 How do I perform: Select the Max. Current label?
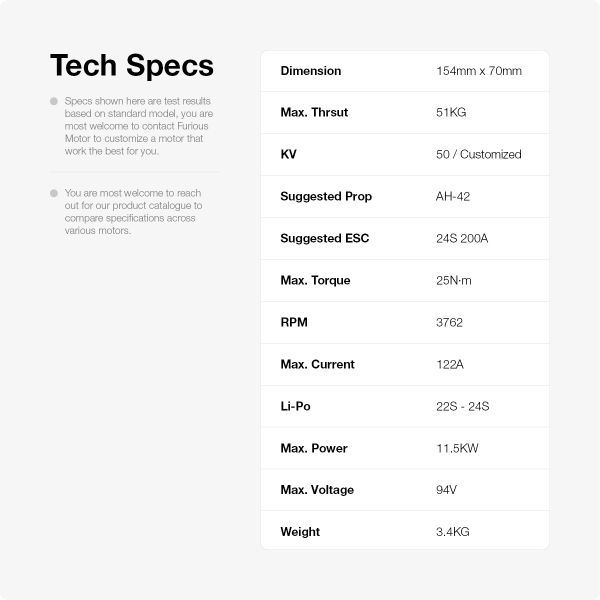pos(317,365)
